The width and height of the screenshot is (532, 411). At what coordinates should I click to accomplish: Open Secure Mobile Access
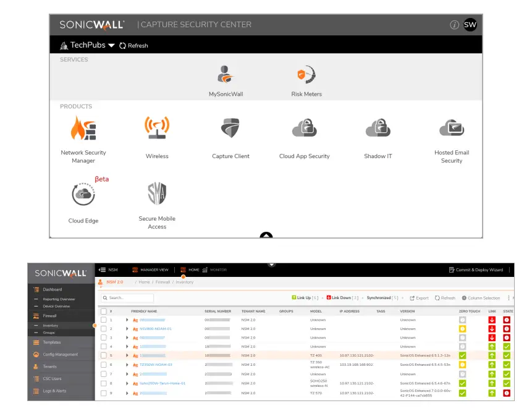tap(157, 205)
